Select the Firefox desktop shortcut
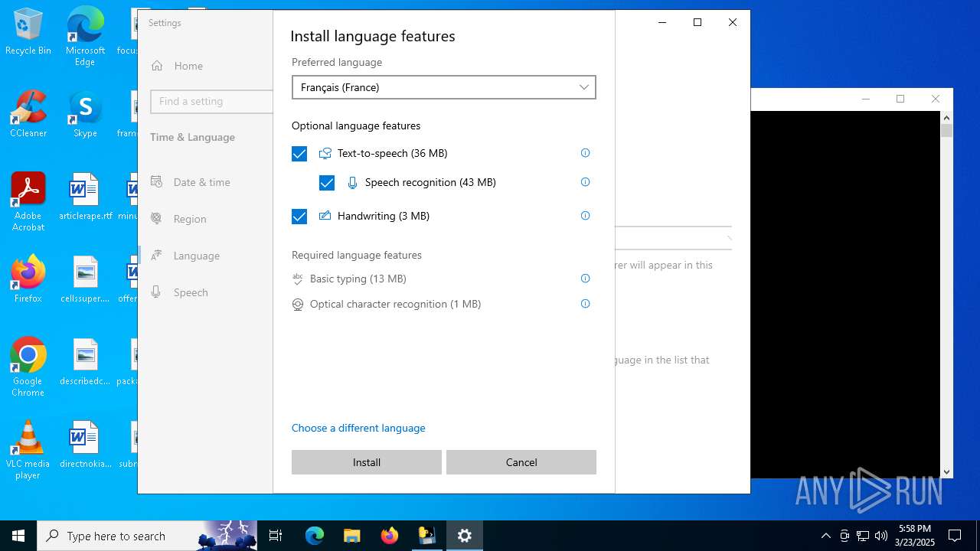This screenshot has width=980, height=551. click(28, 279)
